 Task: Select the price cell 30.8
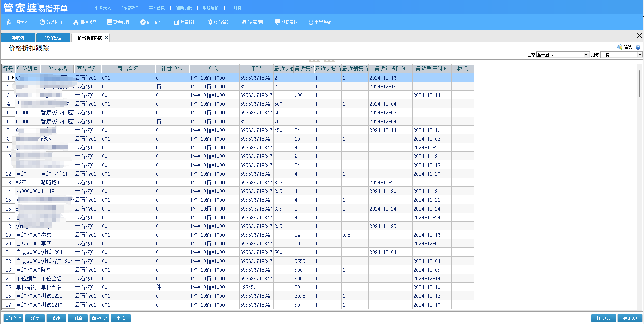click(x=304, y=296)
